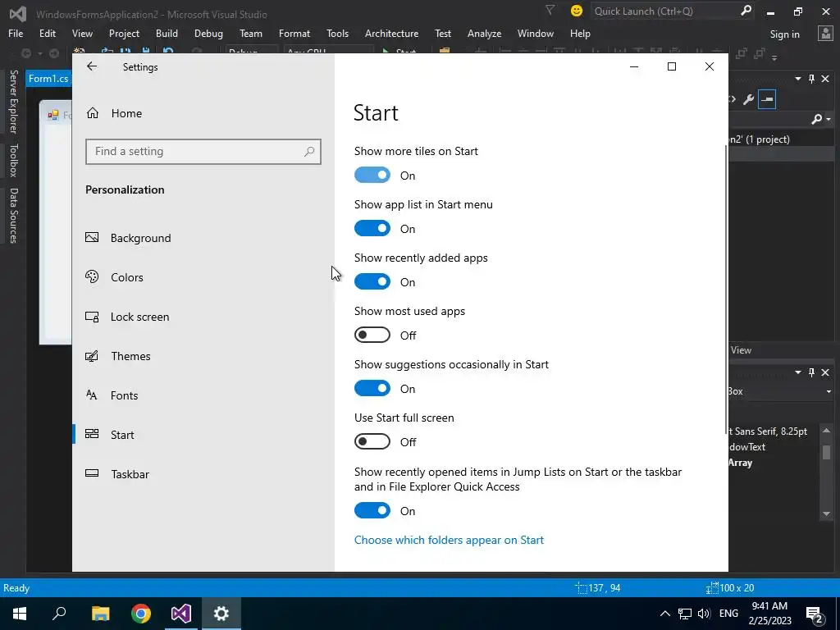Open the Properties object selector dropdown
The image size is (840, 630).
tap(829, 391)
